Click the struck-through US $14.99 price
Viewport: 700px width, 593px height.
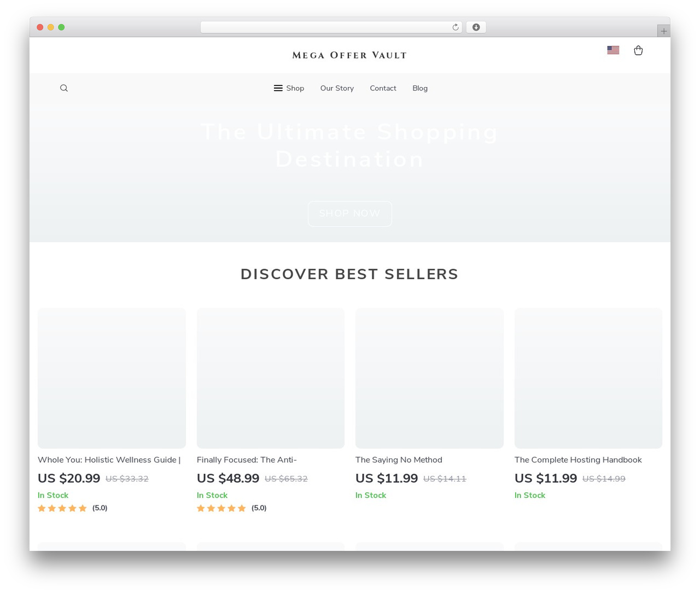(x=604, y=479)
